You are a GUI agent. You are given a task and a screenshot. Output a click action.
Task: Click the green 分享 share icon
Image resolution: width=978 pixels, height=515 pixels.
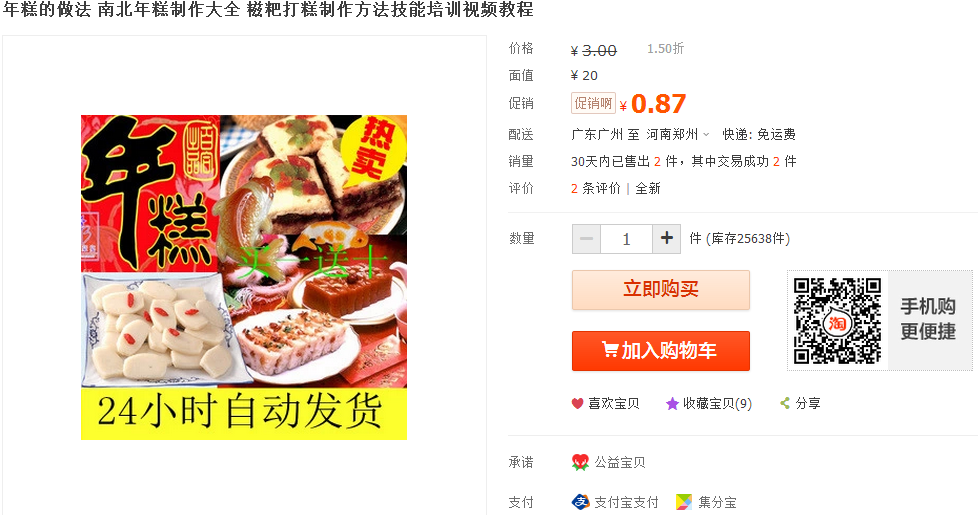tap(785, 403)
